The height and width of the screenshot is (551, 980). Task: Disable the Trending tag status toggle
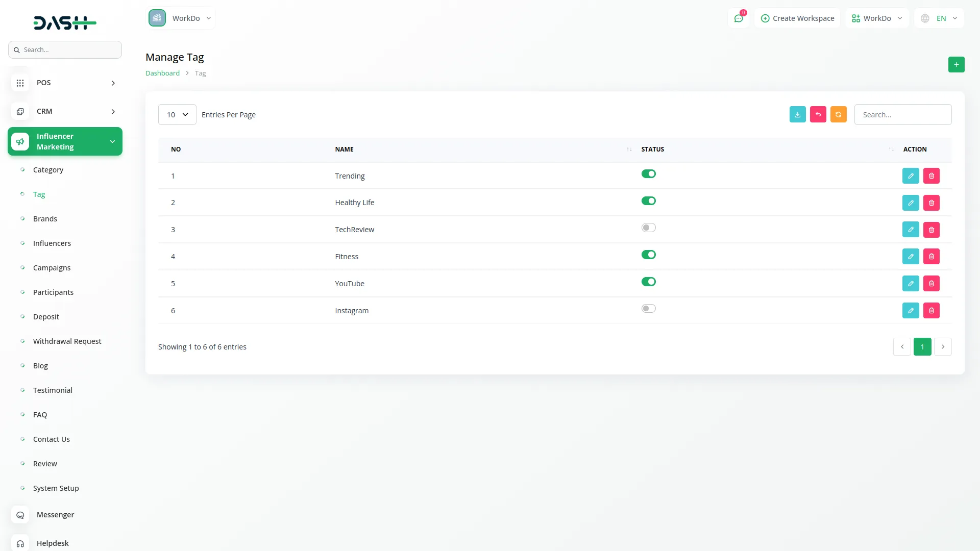(x=648, y=174)
